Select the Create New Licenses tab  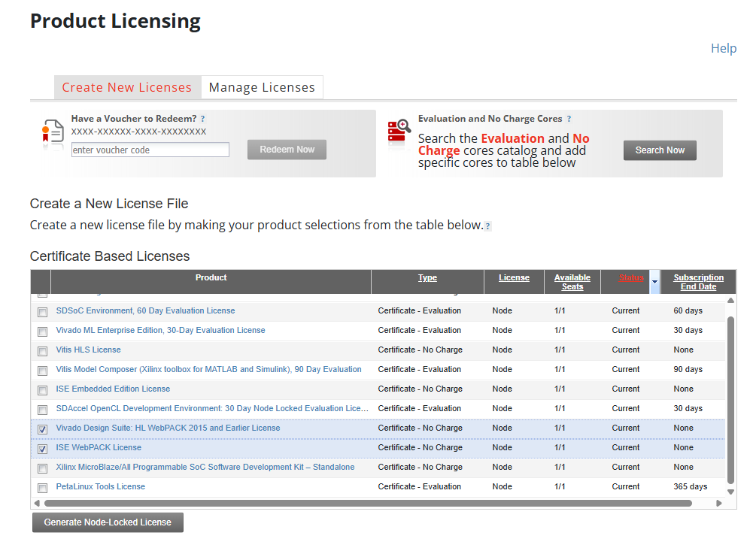point(126,87)
